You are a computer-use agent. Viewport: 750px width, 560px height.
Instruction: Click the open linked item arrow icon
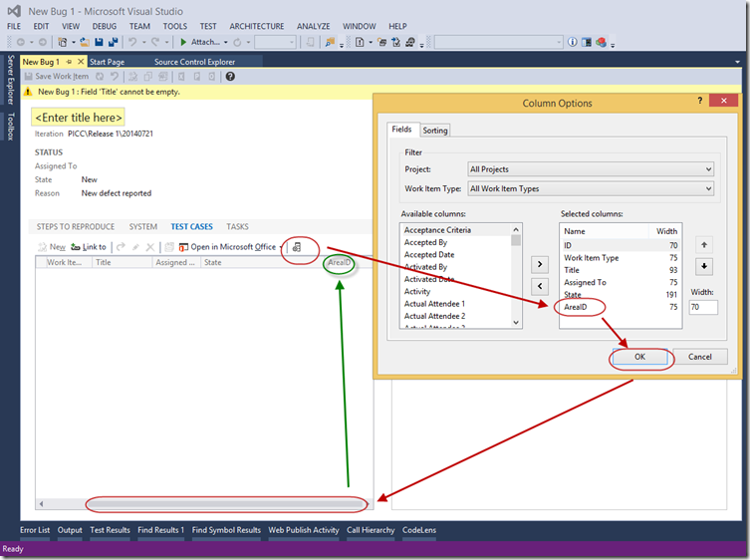pos(121,247)
